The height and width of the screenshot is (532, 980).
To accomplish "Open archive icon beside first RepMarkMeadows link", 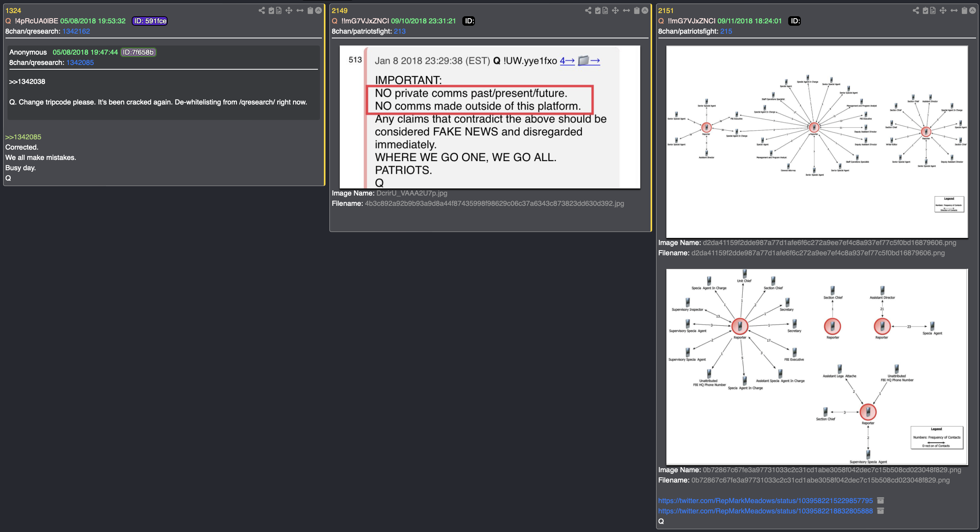I will [881, 501].
